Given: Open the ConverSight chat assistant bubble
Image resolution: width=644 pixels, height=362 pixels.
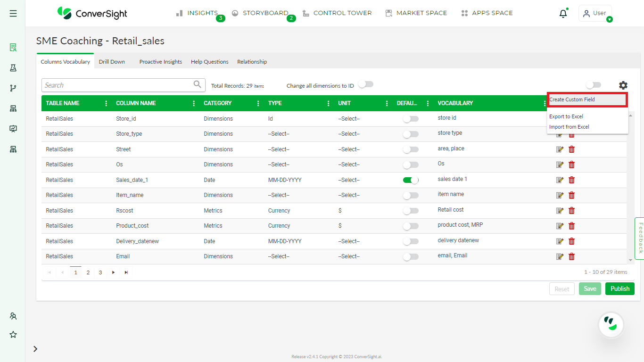Looking at the screenshot, I should pos(611,325).
